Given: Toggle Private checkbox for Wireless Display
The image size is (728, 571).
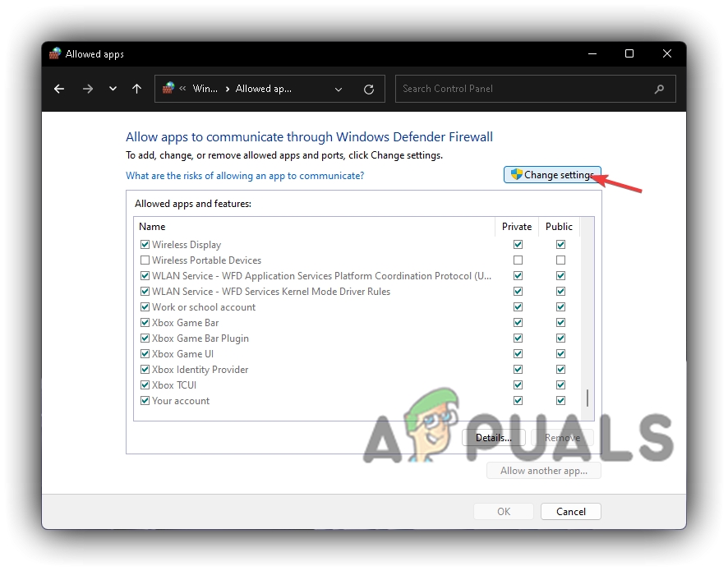Looking at the screenshot, I should click(518, 244).
